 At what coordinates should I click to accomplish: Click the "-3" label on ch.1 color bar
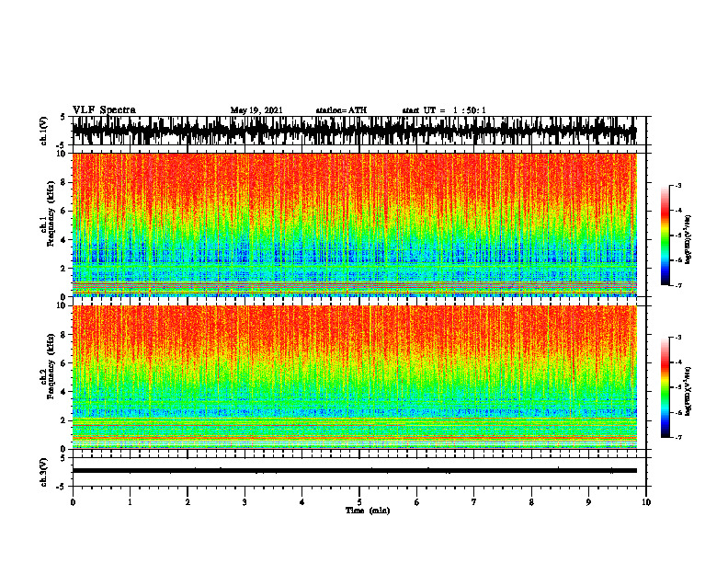678,186
